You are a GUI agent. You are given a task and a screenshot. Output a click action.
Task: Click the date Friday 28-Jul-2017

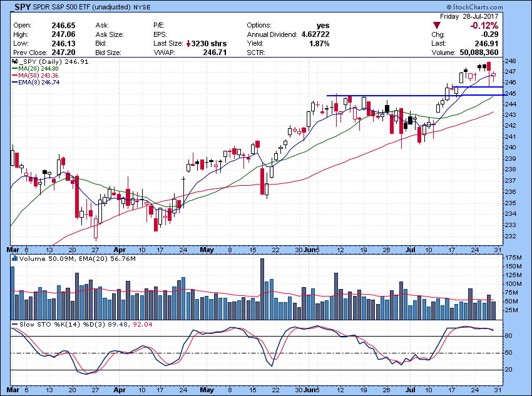pyautogui.click(x=469, y=16)
